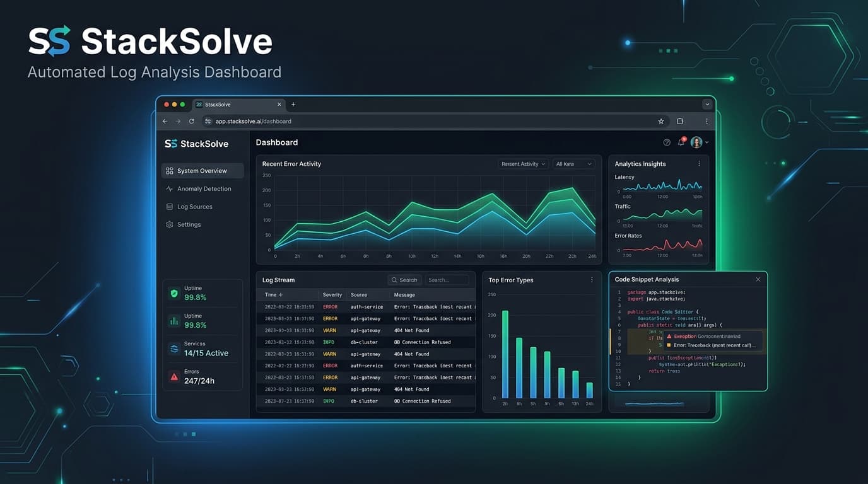Open the notifications bell icon
868x484 pixels.
[x=681, y=142]
